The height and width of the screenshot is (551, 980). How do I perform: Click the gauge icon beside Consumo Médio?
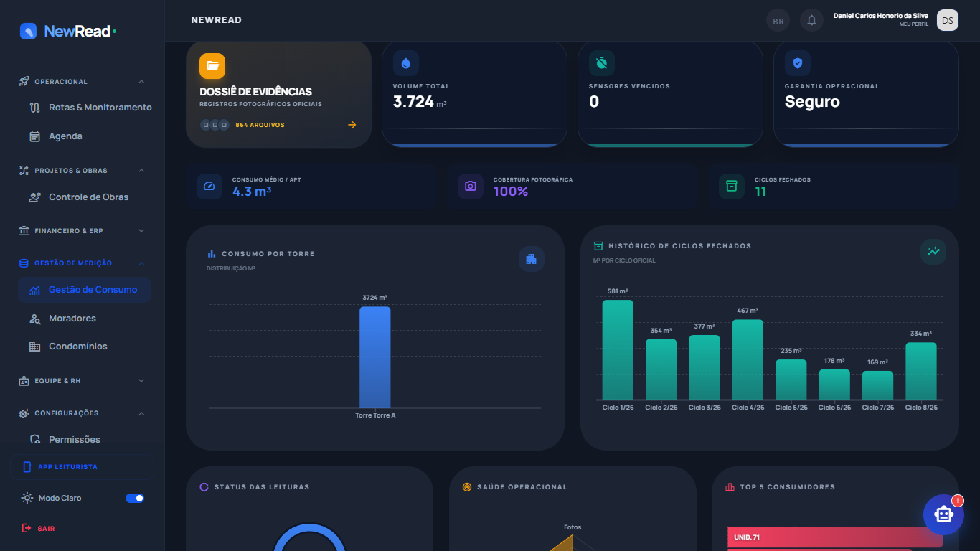tap(209, 186)
